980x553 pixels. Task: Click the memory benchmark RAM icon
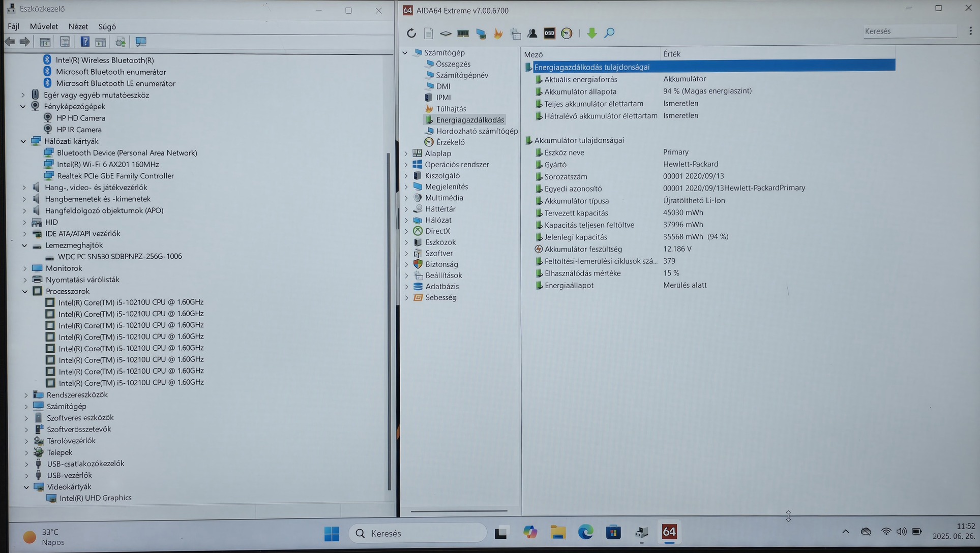pos(463,34)
